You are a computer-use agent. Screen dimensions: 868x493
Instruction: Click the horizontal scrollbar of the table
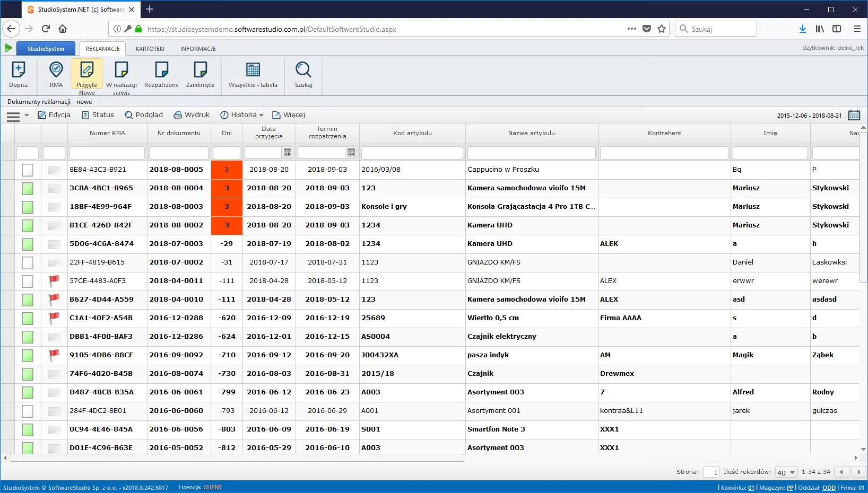[237, 458]
